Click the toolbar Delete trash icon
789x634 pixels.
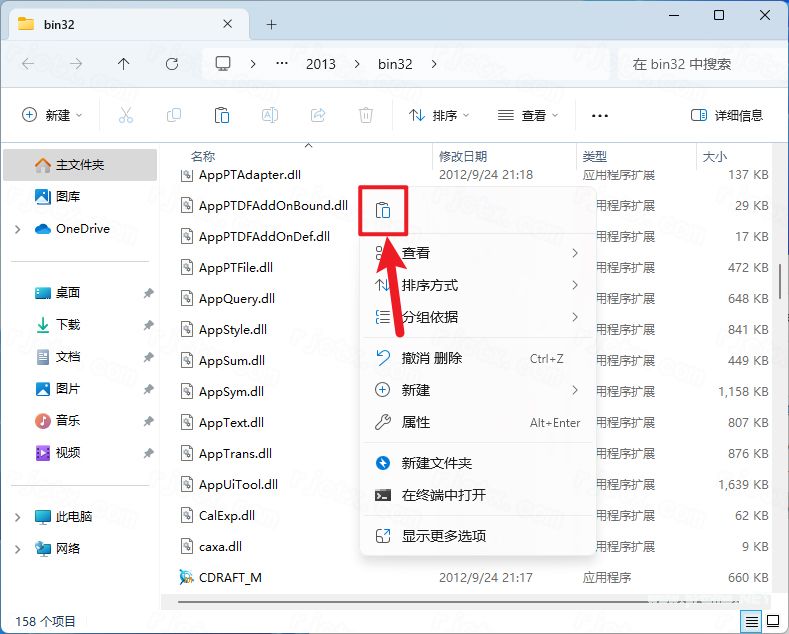pyautogui.click(x=366, y=115)
